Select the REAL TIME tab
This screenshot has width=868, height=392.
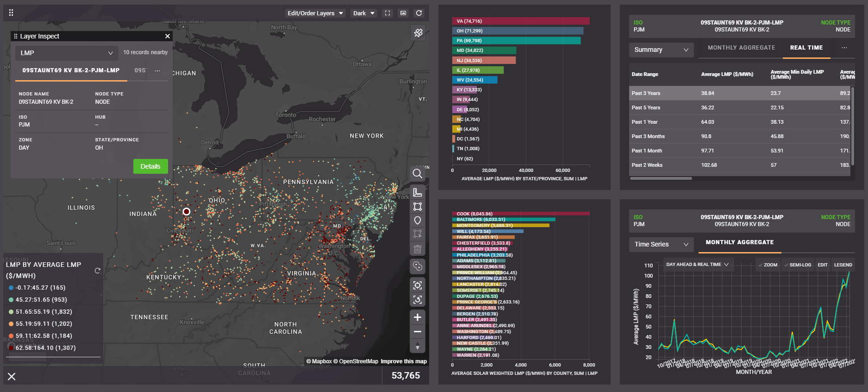806,48
